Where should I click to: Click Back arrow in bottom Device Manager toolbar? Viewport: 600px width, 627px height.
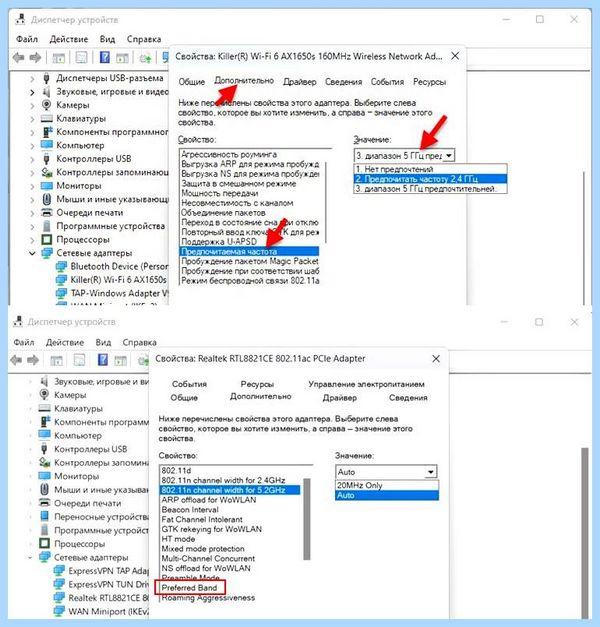pyautogui.click(x=16, y=360)
